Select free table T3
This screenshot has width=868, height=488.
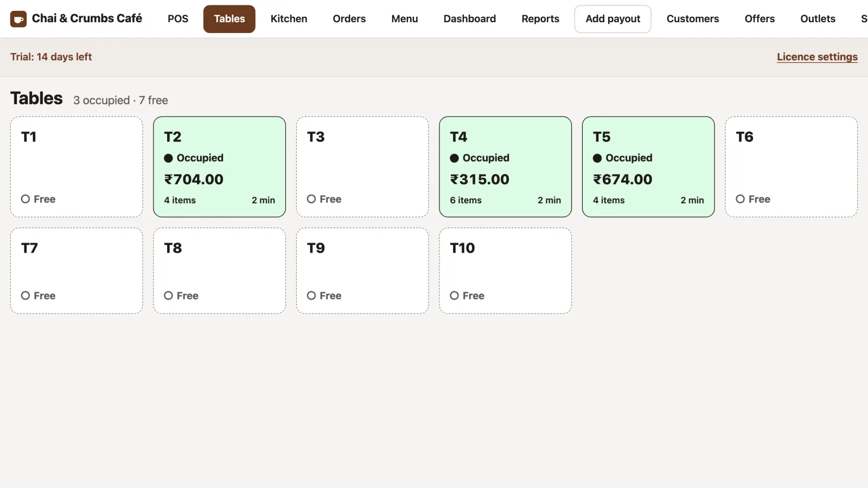point(362,167)
